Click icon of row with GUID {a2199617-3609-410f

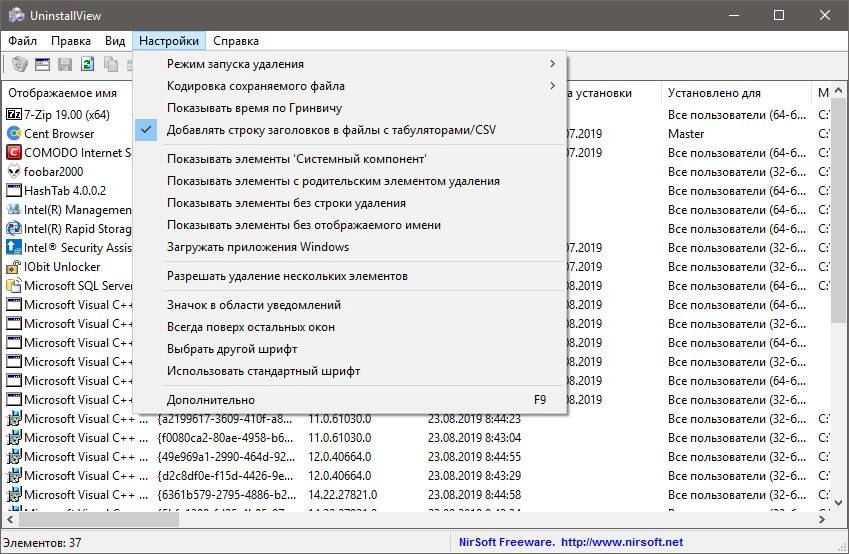tap(14, 419)
